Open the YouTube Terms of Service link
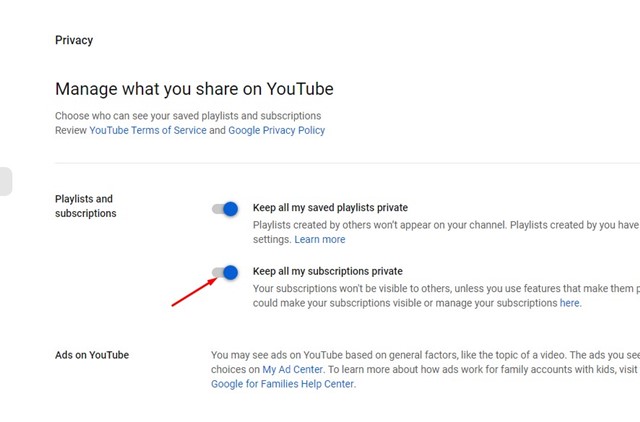This screenshot has height=422, width=640. (x=147, y=131)
